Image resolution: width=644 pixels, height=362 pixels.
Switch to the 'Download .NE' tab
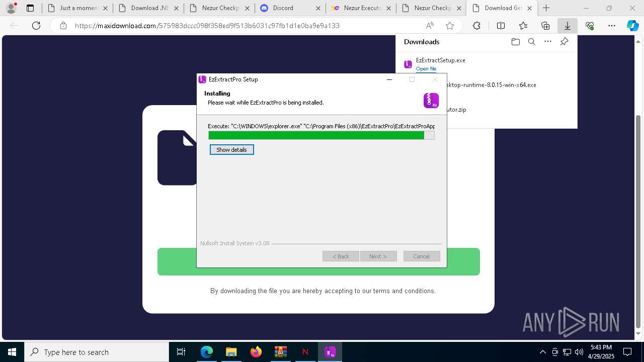[148, 8]
